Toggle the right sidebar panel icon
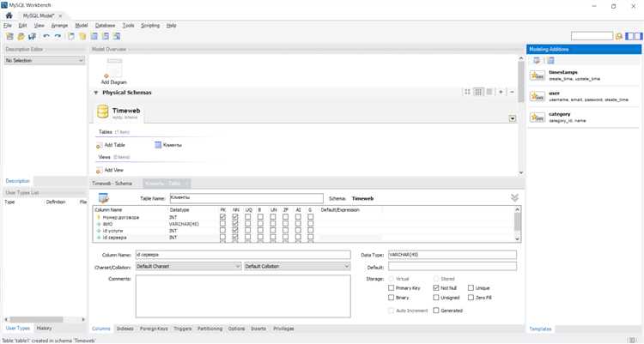Screen dimensions: 644x344 (x=638, y=37)
